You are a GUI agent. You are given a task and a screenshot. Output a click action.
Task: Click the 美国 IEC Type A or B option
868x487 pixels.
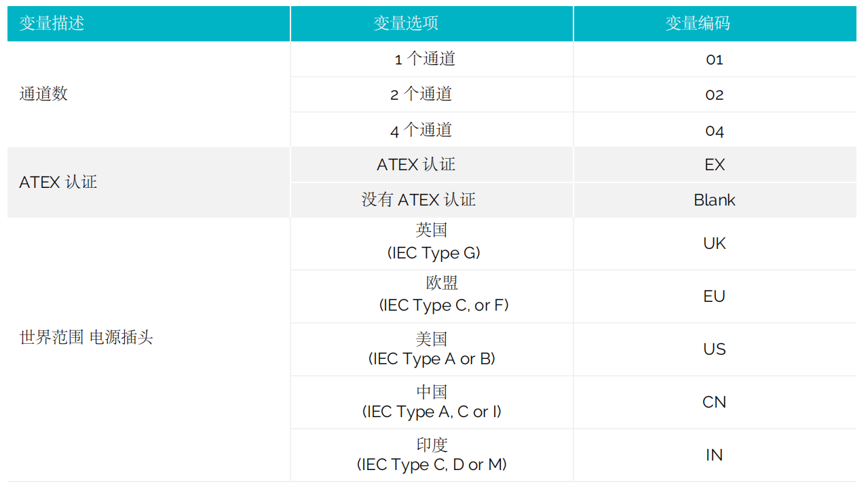(432, 349)
